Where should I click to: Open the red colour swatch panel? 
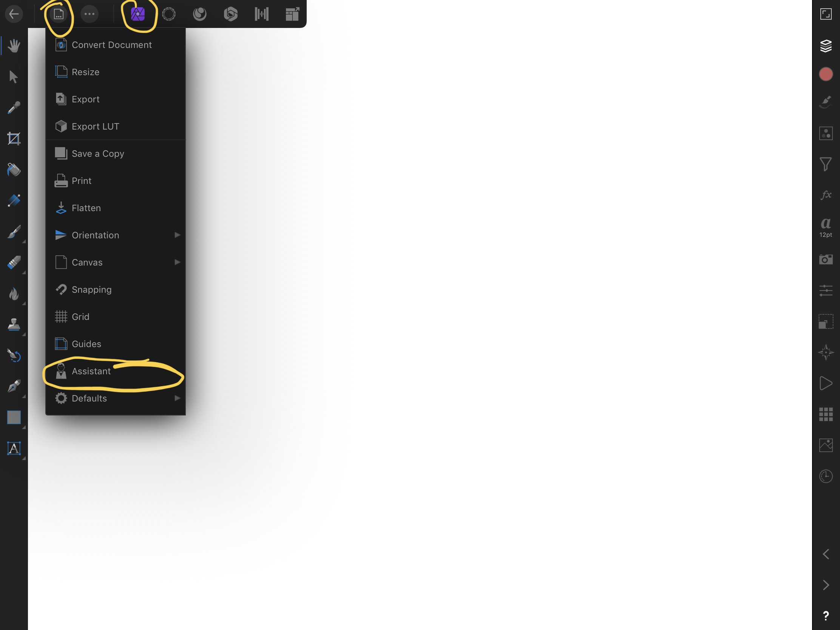(826, 74)
